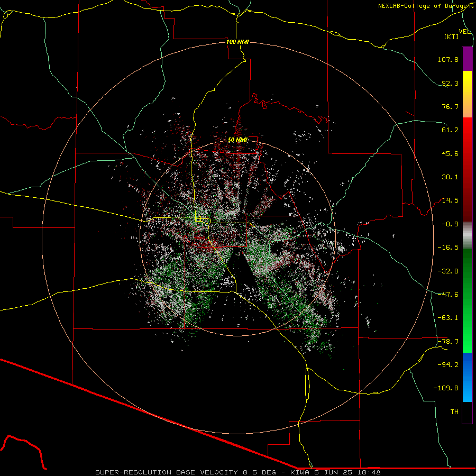Click the TH threshold label in legend
476x476 pixels.
(x=454, y=412)
